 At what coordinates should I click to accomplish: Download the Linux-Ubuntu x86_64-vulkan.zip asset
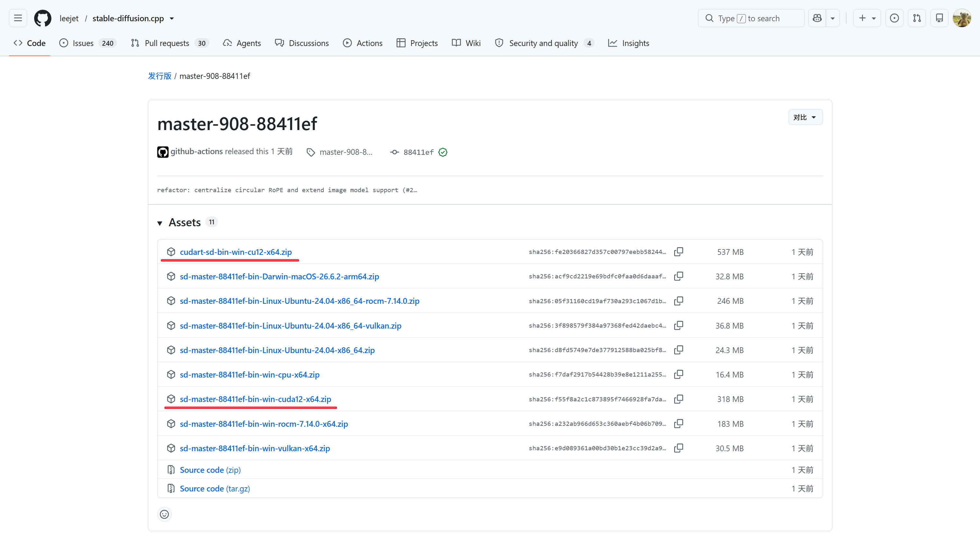(x=291, y=325)
